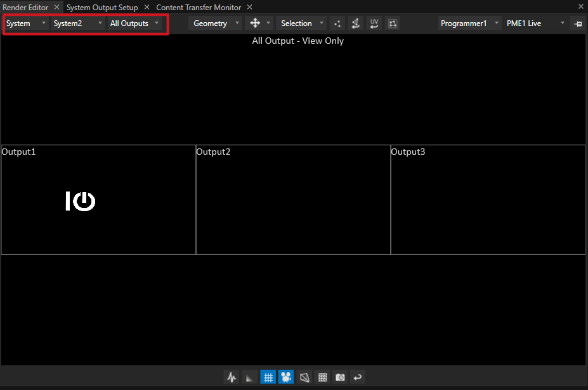Click the mesh transform icon before the UV icon
The height and width of the screenshot is (390, 588).
click(355, 23)
